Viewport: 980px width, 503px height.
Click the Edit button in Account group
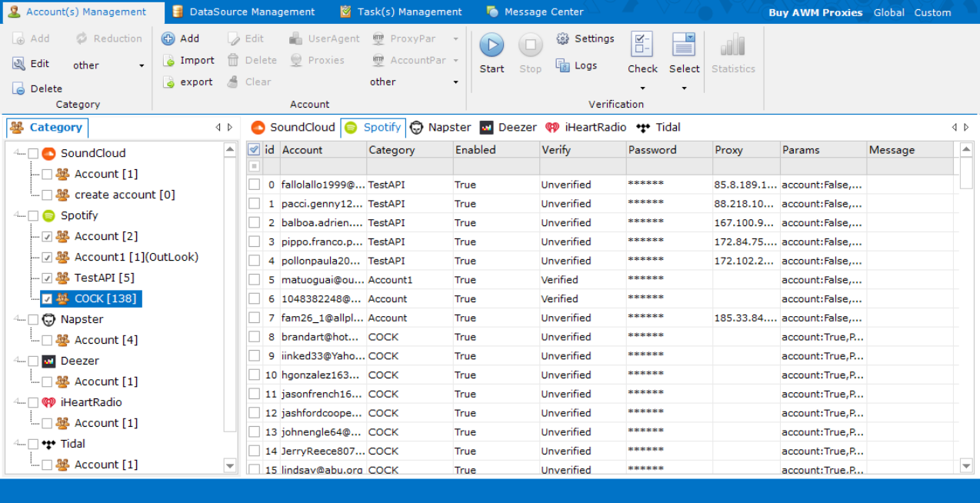(245, 38)
